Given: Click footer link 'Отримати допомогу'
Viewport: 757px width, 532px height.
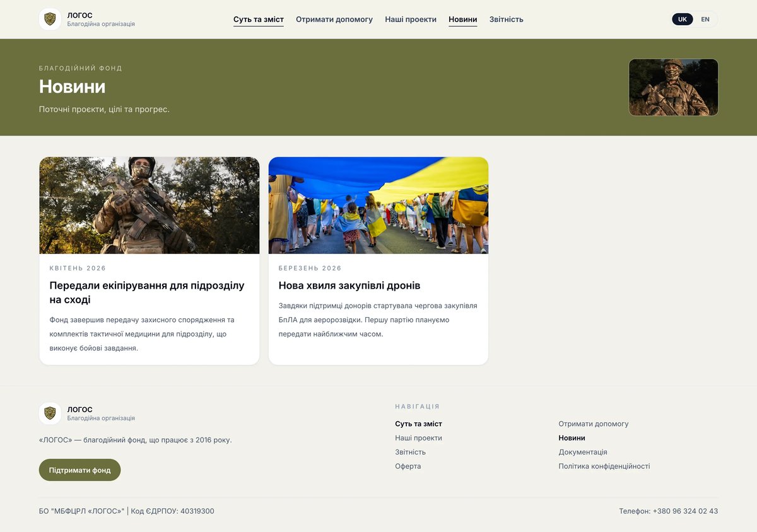Looking at the screenshot, I should tap(594, 424).
